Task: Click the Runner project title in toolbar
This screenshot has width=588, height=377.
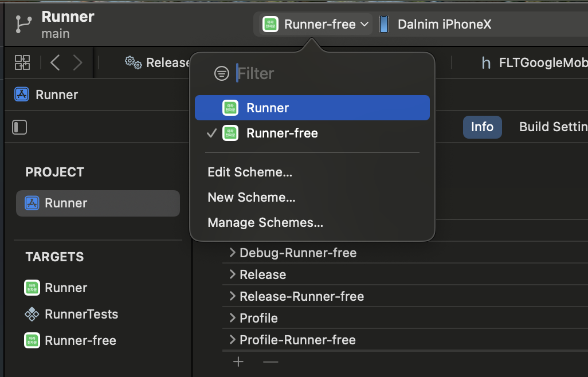Action: click(68, 17)
